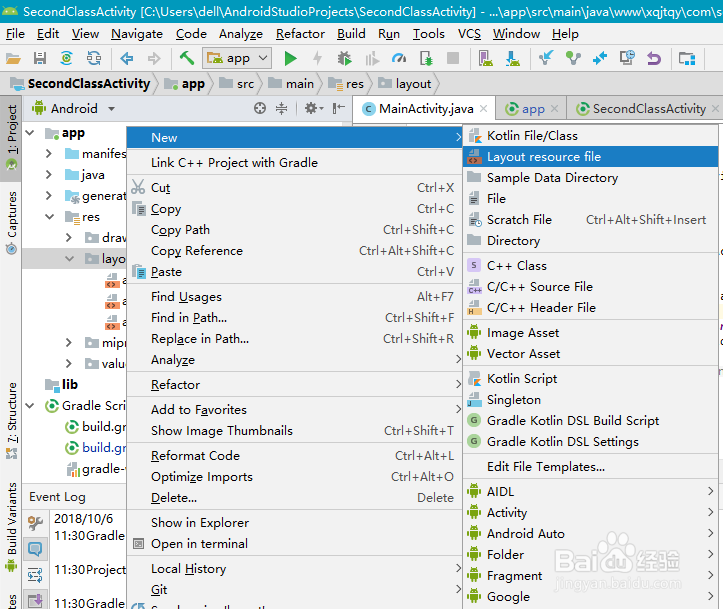The width and height of the screenshot is (723, 609).
Task: Open the AVD Manager icon
Action: click(486, 59)
